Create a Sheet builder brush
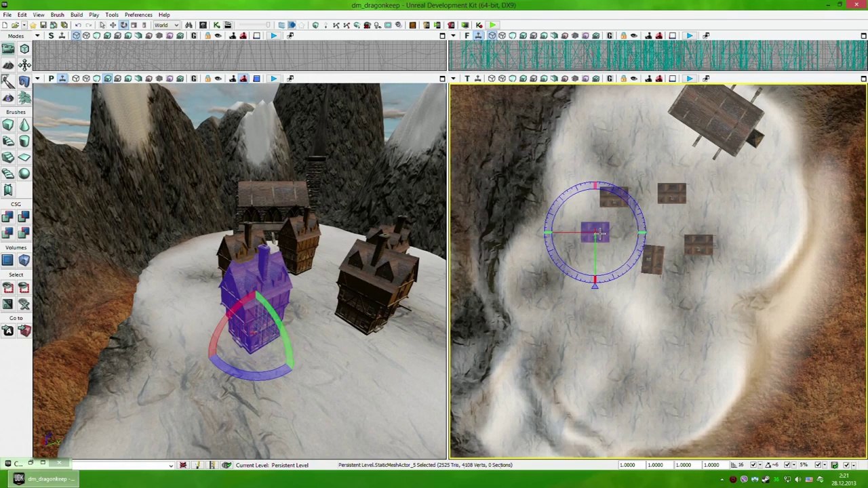This screenshot has width=868, height=488. (x=24, y=157)
